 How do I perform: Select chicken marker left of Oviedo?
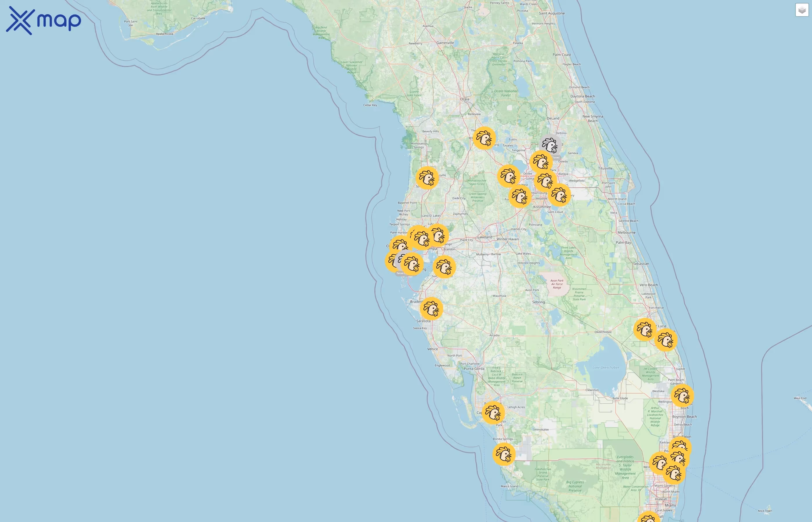pos(541,162)
